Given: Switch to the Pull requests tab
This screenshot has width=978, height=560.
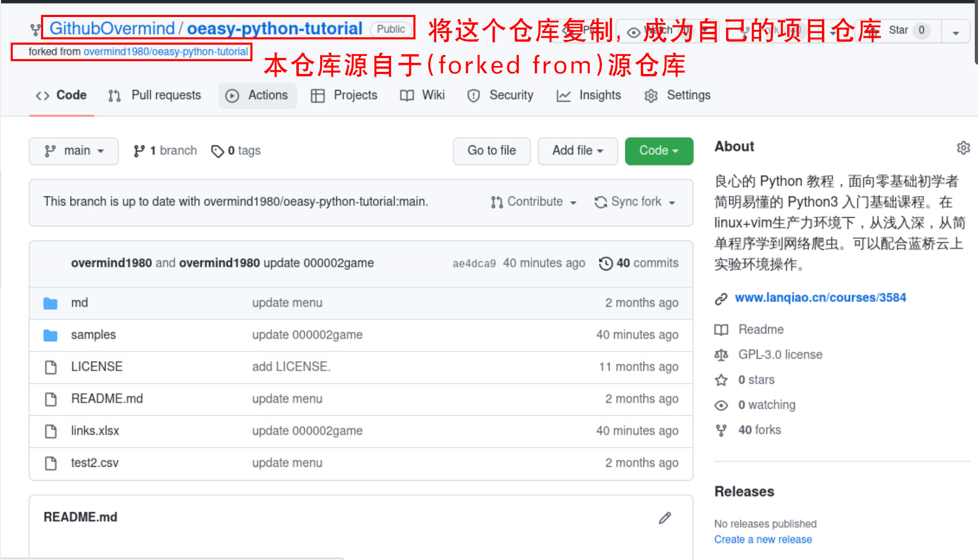Looking at the screenshot, I should coord(154,95).
